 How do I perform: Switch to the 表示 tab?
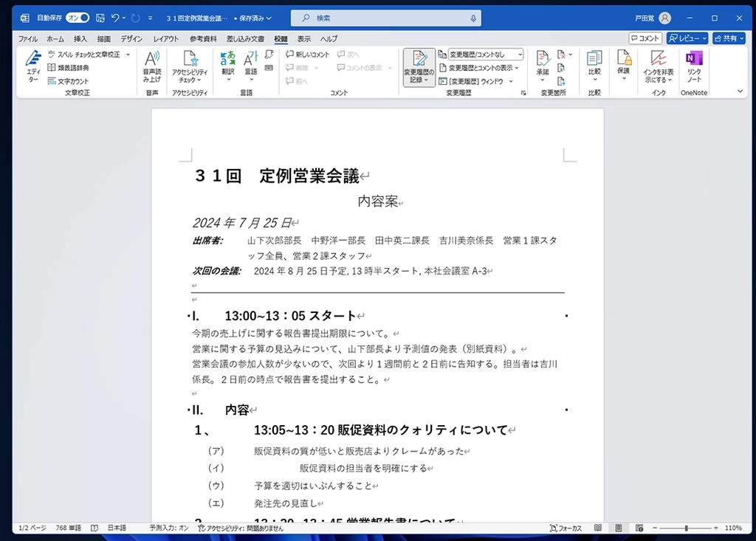303,39
